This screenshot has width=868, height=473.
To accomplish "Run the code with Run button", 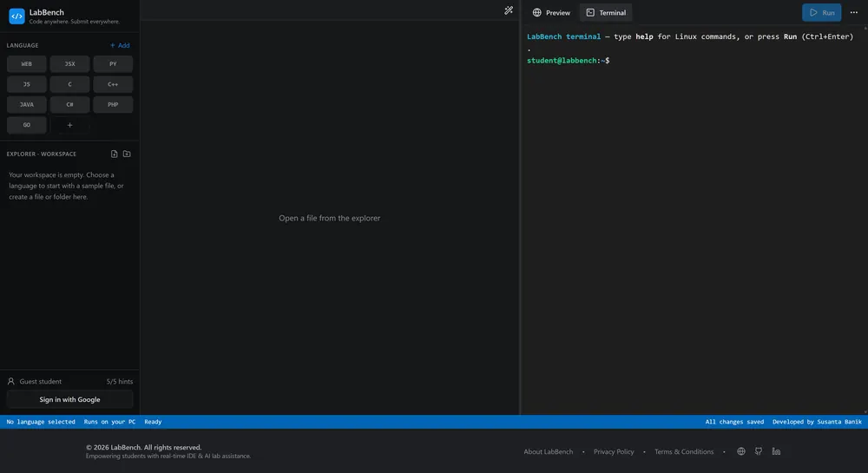I will [821, 13].
